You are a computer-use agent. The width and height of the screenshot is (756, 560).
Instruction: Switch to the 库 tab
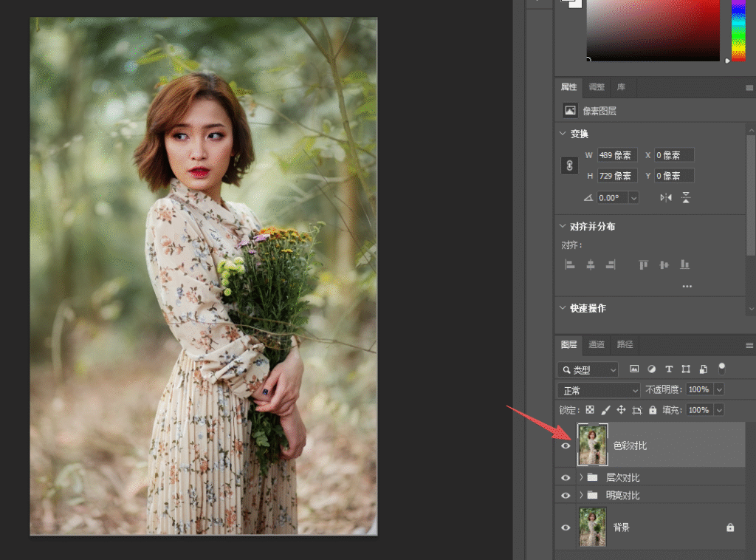coord(622,87)
